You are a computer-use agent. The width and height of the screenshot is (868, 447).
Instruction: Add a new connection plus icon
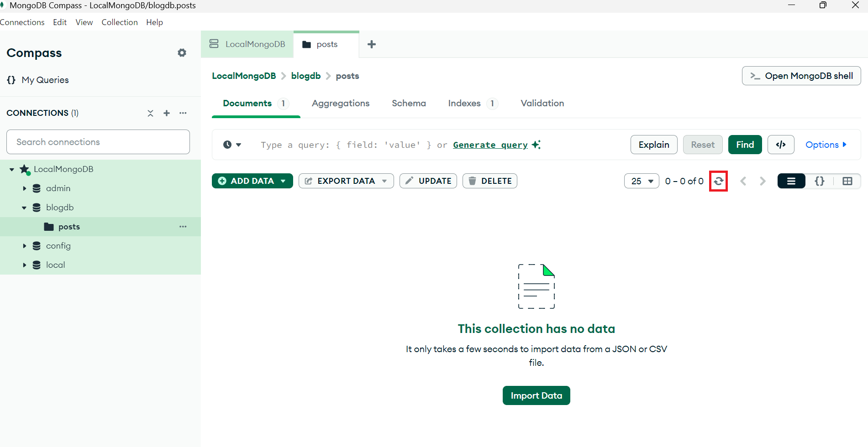coord(167,113)
